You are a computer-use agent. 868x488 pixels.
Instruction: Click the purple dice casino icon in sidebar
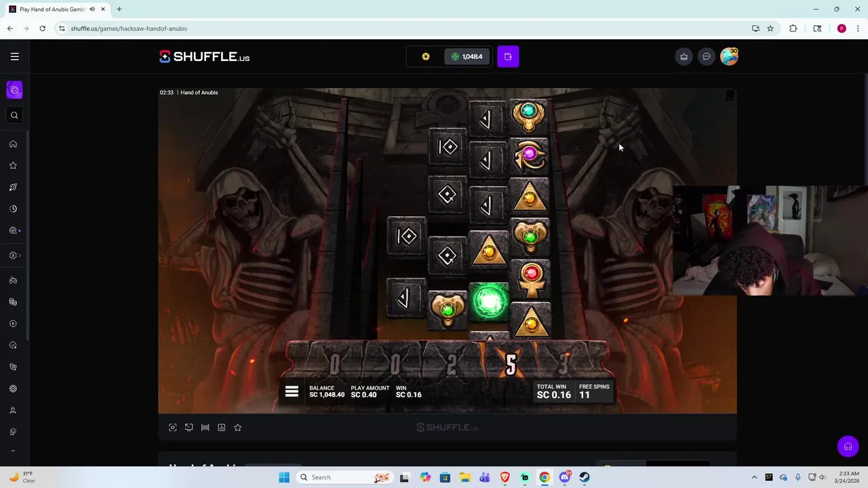[x=14, y=89]
